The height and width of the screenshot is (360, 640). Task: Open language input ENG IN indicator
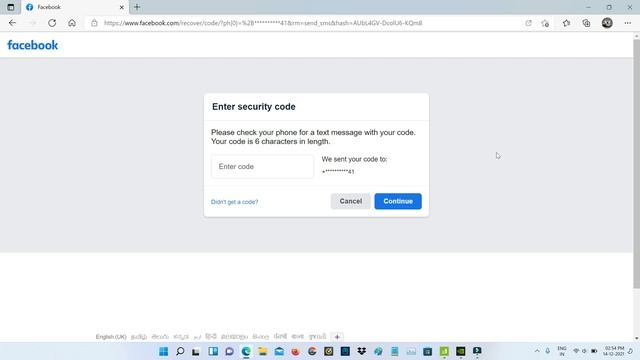[x=562, y=351]
